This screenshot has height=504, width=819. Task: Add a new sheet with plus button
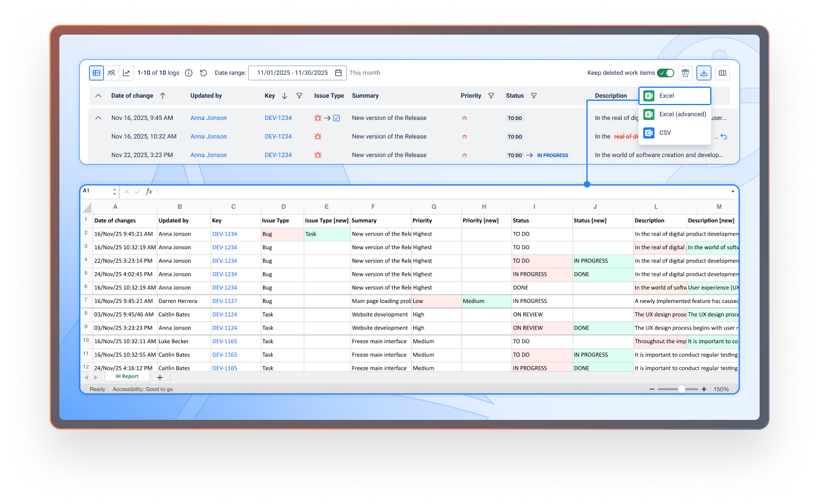coord(160,377)
